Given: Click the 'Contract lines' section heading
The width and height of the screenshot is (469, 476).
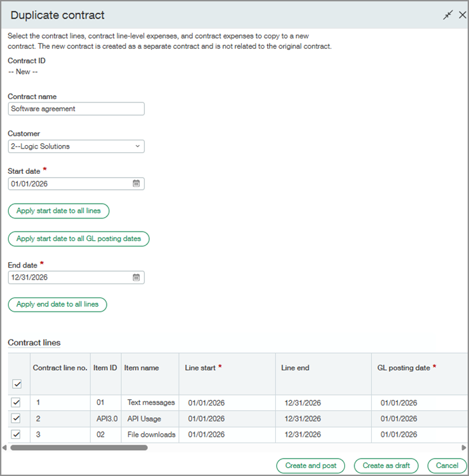Looking at the screenshot, I should point(34,342).
